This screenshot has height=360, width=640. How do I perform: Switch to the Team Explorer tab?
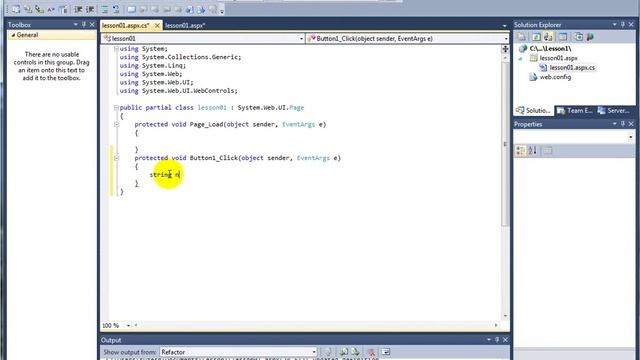coord(575,111)
